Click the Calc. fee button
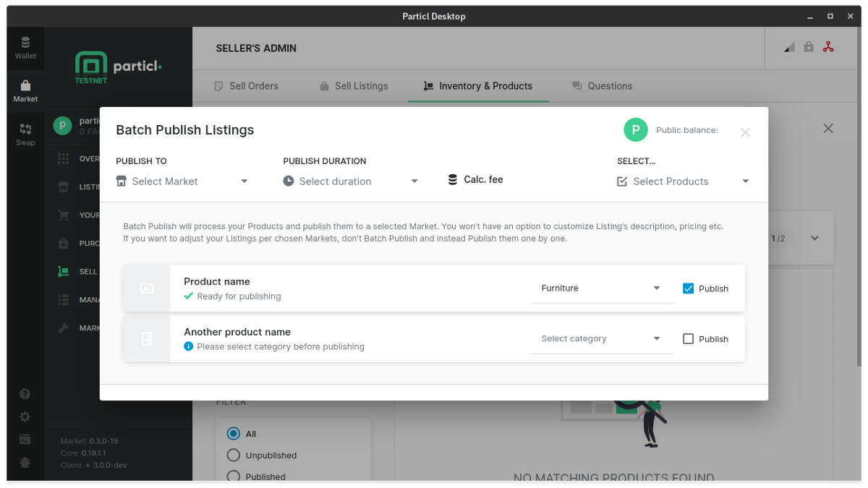The width and height of the screenshot is (868, 488). (x=475, y=179)
